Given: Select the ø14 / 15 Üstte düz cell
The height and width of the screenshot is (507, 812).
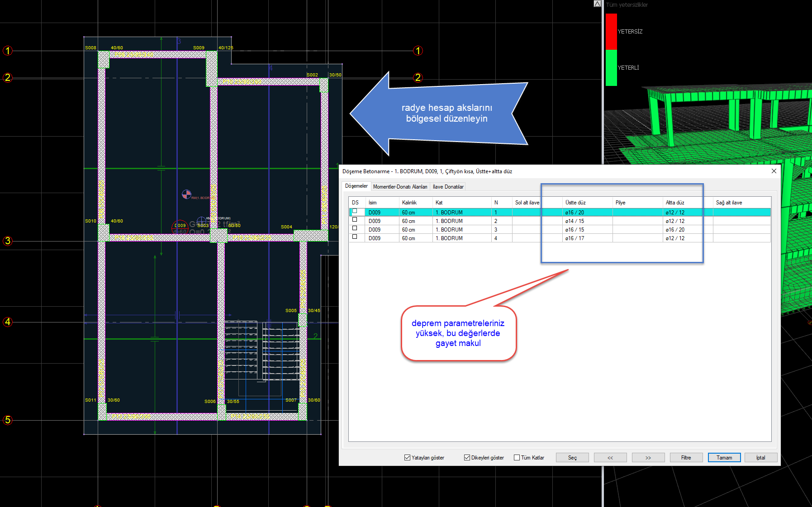Looking at the screenshot, I should (x=588, y=221).
